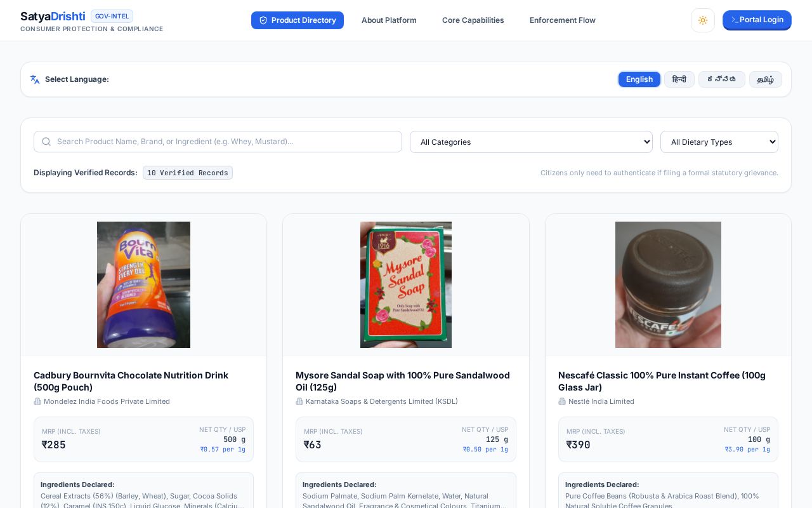Expand the All Dietary Types dropdown

pos(719,142)
